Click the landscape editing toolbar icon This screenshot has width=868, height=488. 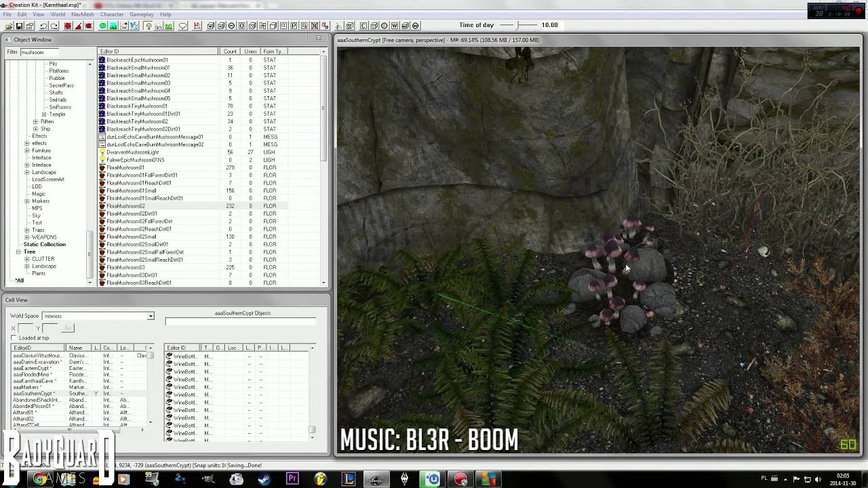[x=113, y=26]
